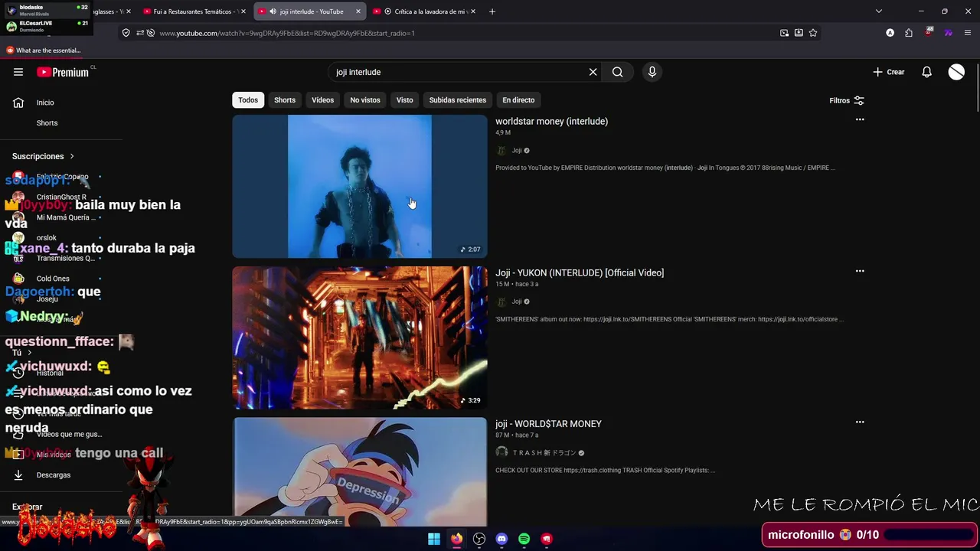
Task: Open the What are the essential... bookmark
Action: (44, 51)
